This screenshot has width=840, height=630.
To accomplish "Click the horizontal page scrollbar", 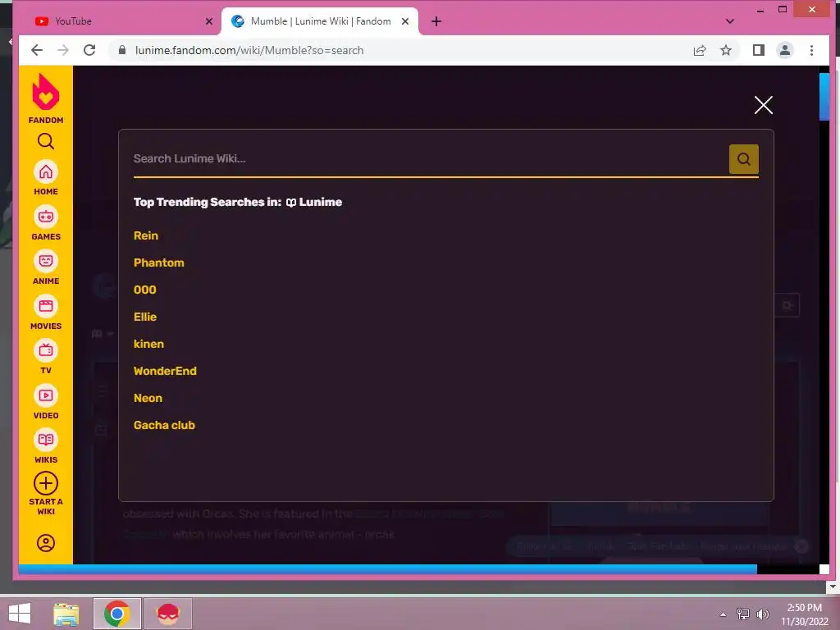I will point(387,569).
